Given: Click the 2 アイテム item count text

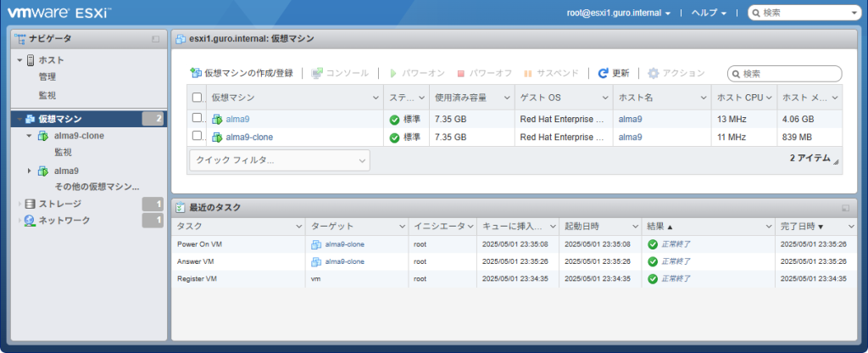Looking at the screenshot, I should click(810, 158).
